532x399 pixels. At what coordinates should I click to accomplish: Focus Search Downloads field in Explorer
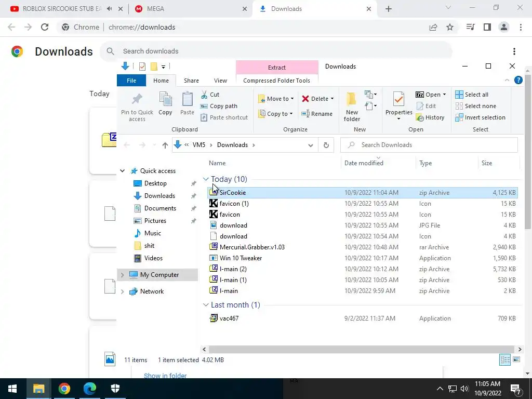click(429, 145)
